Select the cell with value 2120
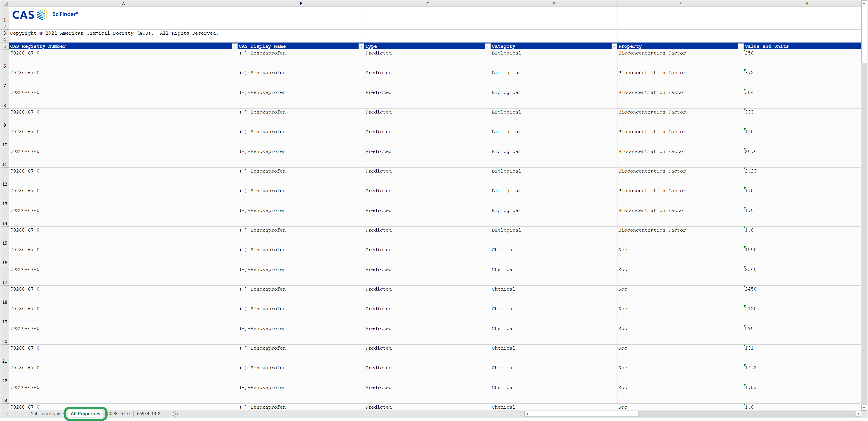 pyautogui.click(x=802, y=315)
